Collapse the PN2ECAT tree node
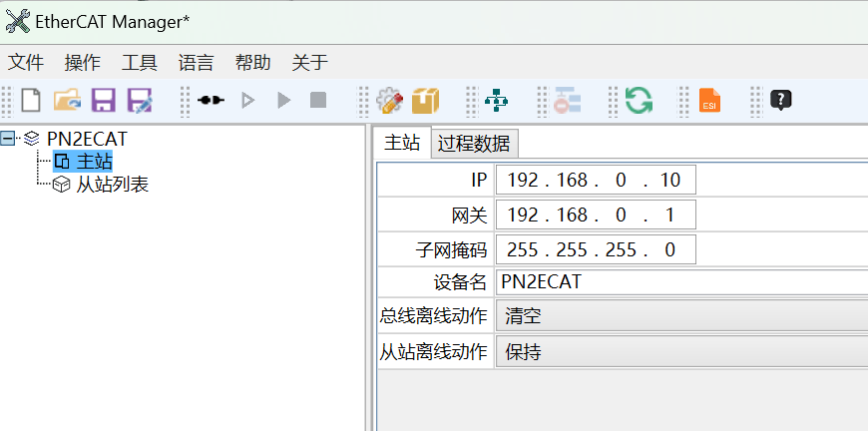This screenshot has height=431, width=868. pos(8,139)
